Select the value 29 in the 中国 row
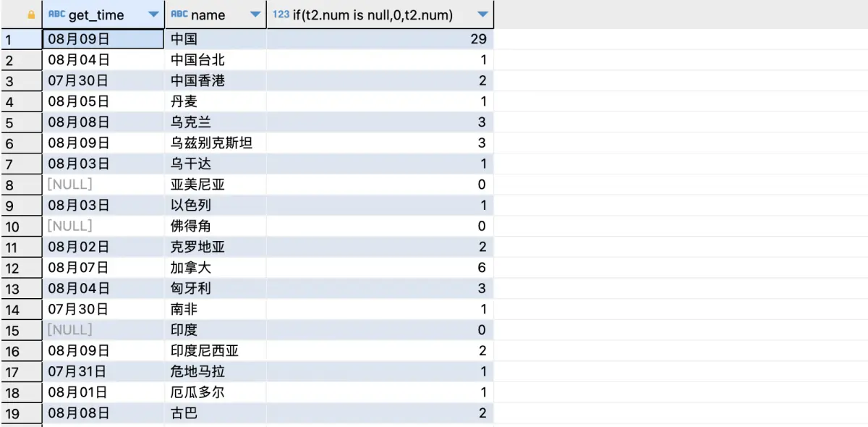868x427 pixels. (x=380, y=39)
